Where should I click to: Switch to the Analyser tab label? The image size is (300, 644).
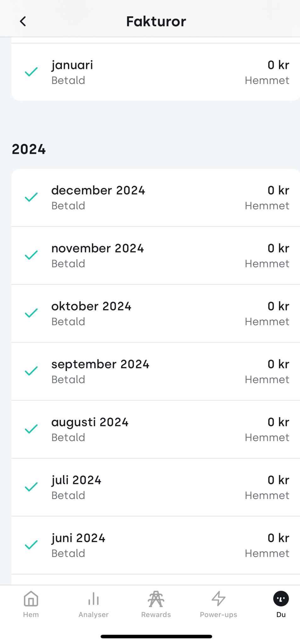[93, 615]
